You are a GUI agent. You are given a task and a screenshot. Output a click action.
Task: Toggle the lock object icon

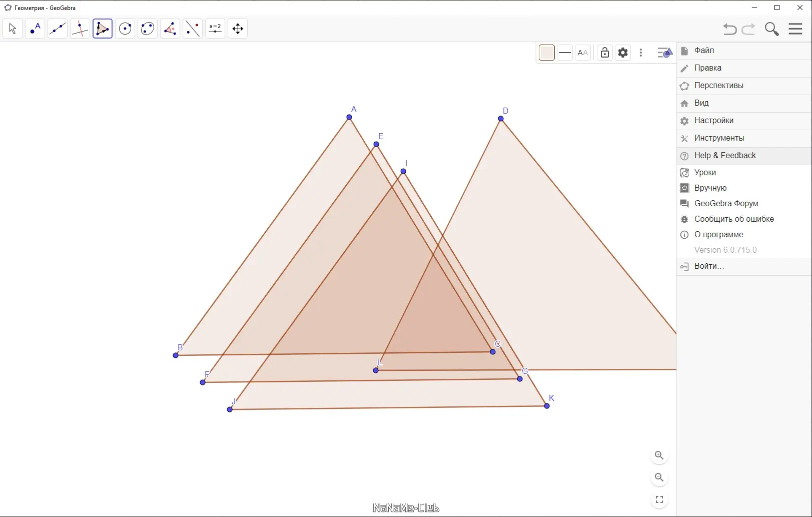coord(605,53)
